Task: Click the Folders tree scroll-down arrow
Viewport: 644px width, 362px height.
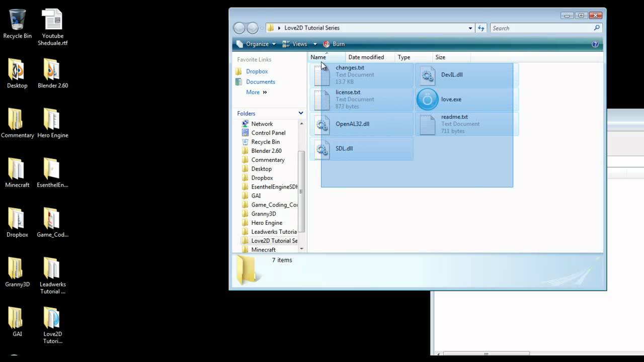Action: click(x=302, y=248)
